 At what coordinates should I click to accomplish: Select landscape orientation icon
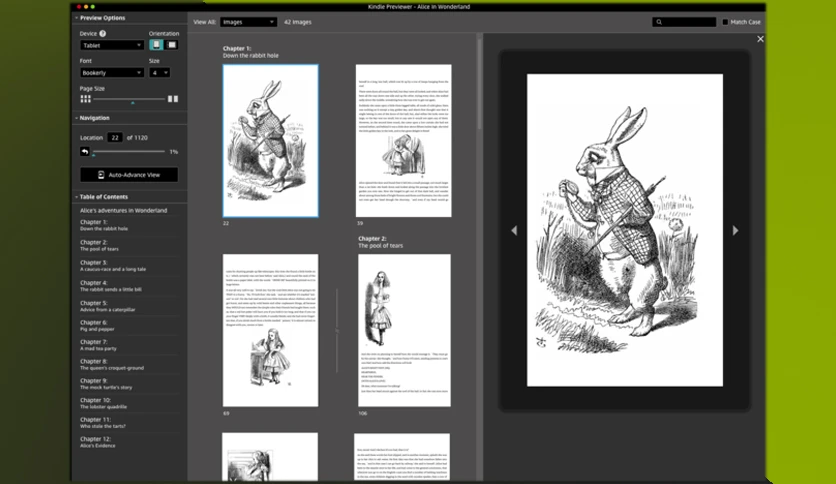coord(172,45)
